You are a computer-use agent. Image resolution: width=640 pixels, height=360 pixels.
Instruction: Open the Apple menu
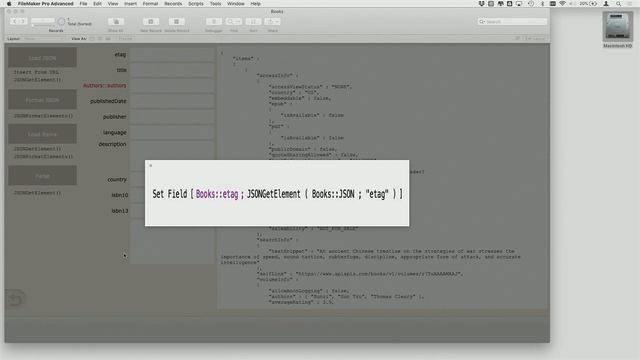click(x=9, y=4)
